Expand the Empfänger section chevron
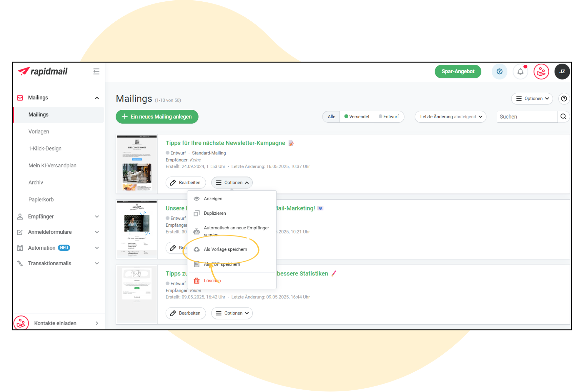This screenshot has width=584, height=392. click(97, 216)
